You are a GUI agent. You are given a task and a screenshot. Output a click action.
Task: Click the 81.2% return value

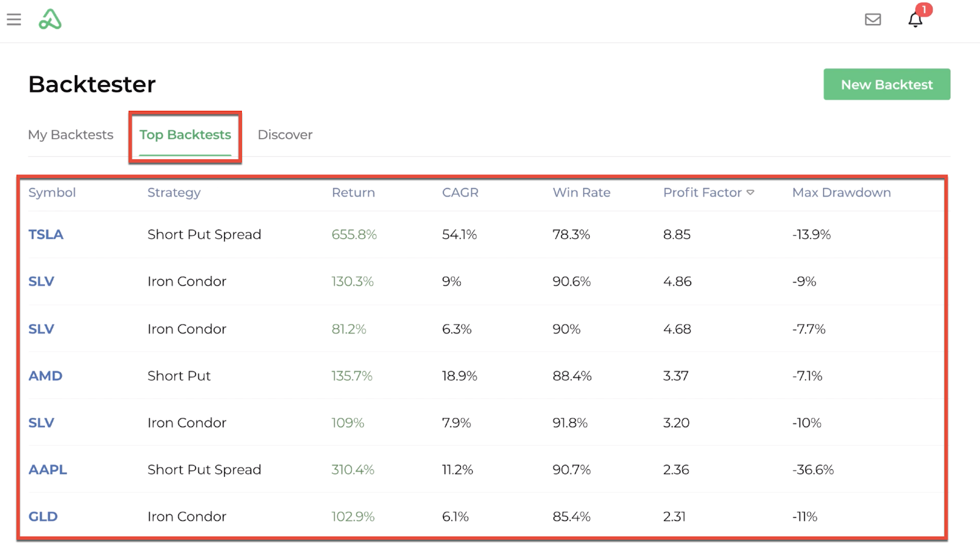click(349, 329)
